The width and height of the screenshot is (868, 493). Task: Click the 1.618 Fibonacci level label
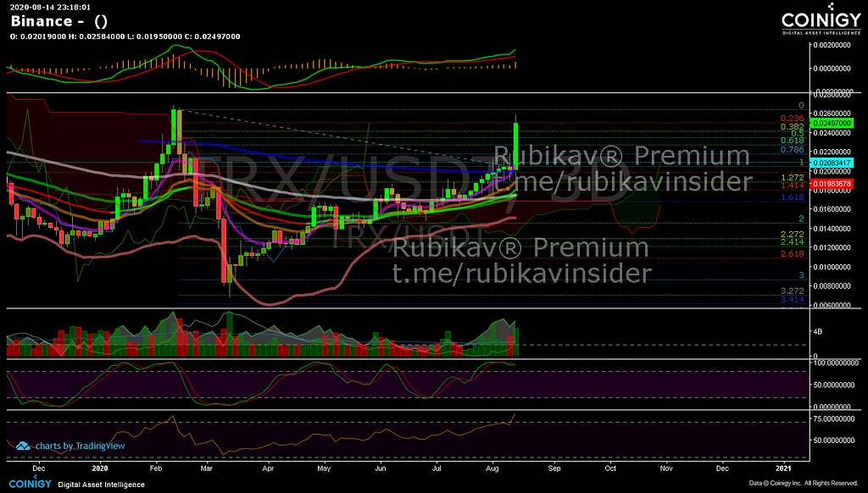click(x=793, y=197)
